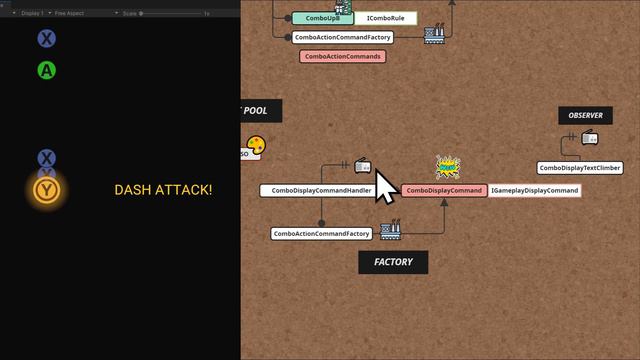Click the glowing yellow Y button icon
The image size is (640, 360).
[47, 190]
